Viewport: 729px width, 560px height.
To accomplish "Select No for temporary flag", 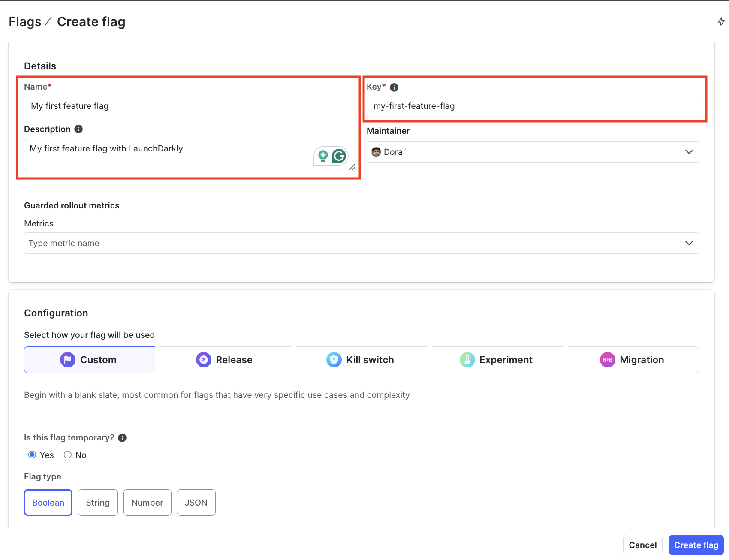I will coord(68,455).
